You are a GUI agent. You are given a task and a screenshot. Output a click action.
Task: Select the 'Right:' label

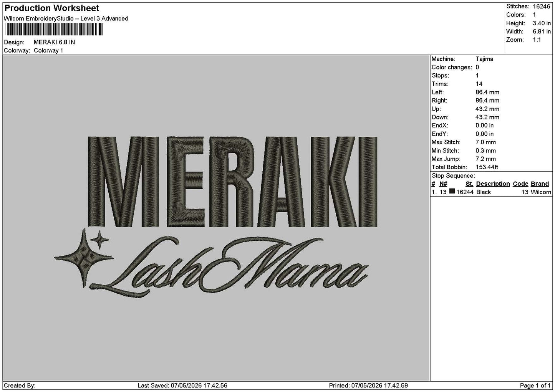click(439, 101)
